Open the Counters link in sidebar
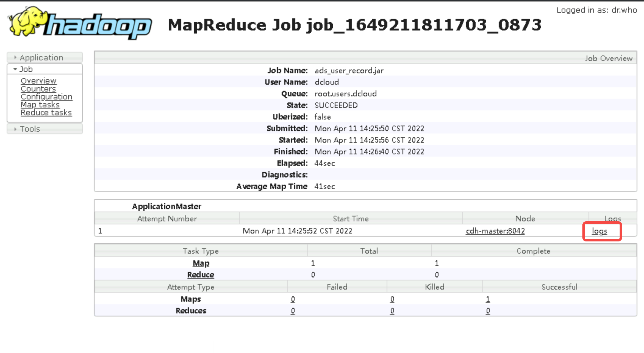The image size is (644, 353). pyautogui.click(x=38, y=89)
